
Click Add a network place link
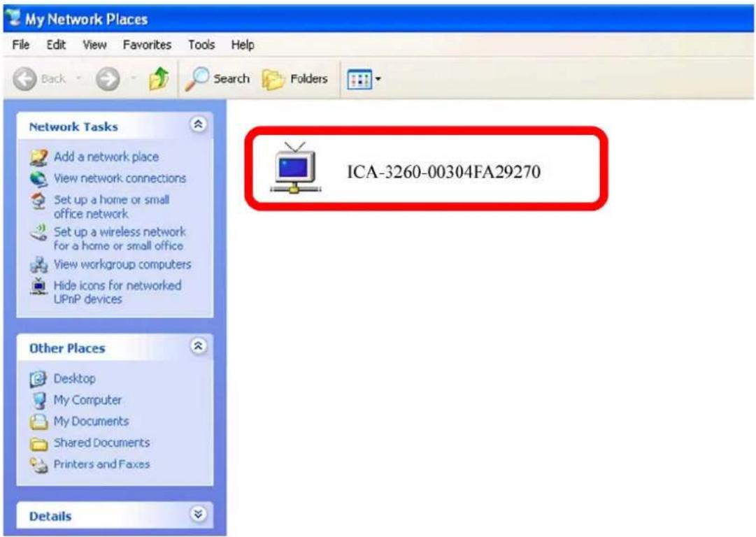(x=106, y=157)
